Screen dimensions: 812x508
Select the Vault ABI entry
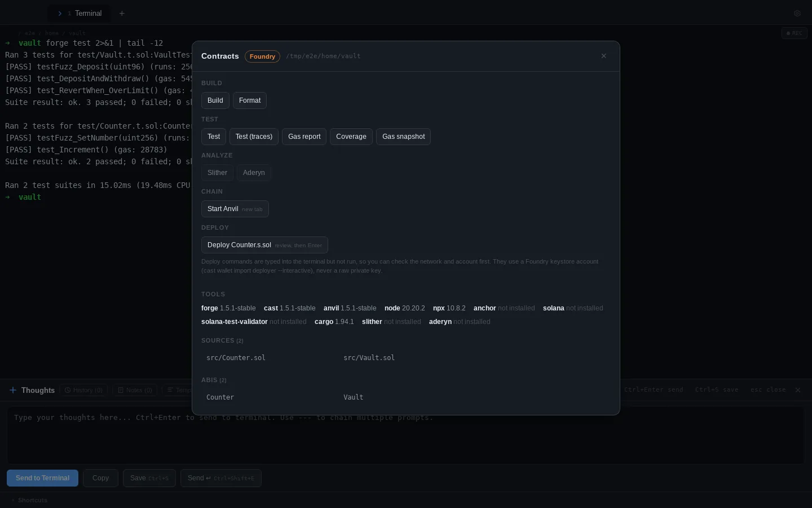coord(354,397)
